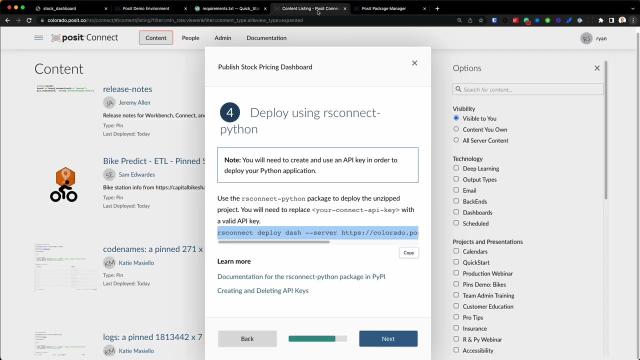The image size is (640, 360).
Task: Check the Scheduled checkbox
Action: click(x=456, y=223)
